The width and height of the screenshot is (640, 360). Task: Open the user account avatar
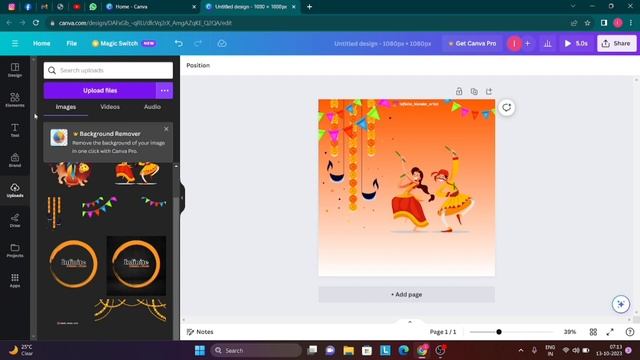pos(514,43)
